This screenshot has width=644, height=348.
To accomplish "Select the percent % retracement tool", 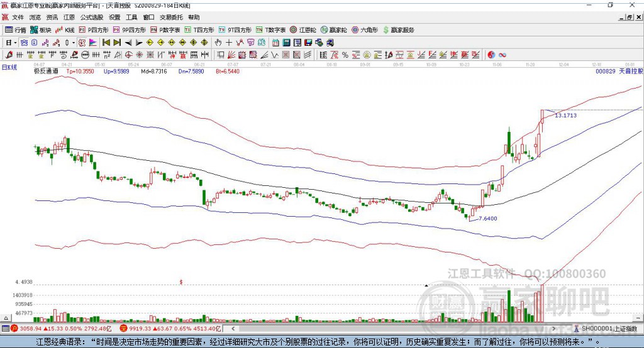I will [x=345, y=55].
